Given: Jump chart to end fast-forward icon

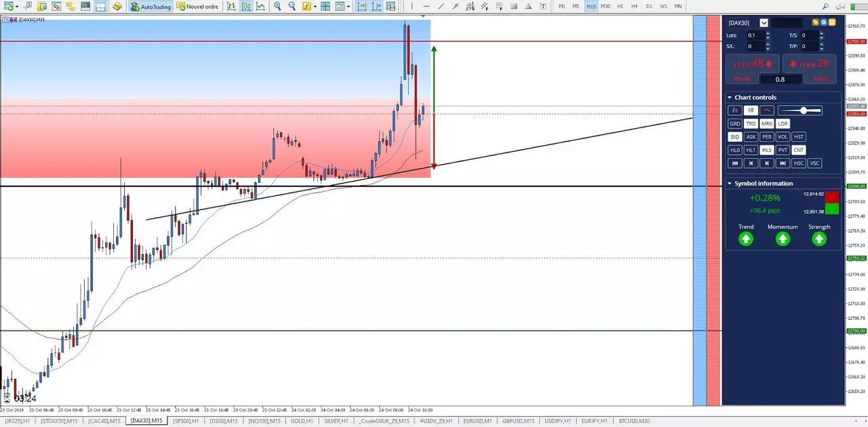Looking at the screenshot, I should [x=783, y=163].
